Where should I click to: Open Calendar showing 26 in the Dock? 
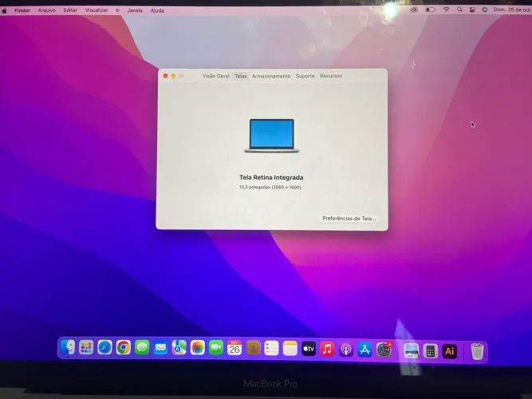tap(234, 348)
